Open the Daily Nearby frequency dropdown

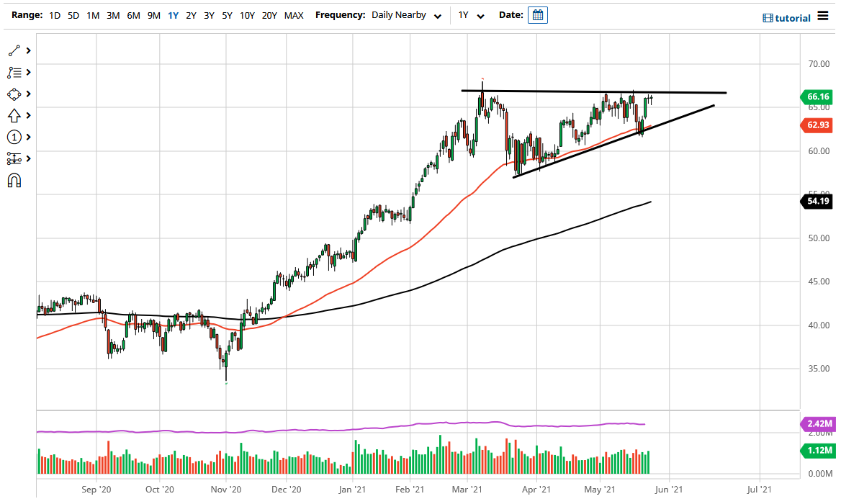point(407,15)
